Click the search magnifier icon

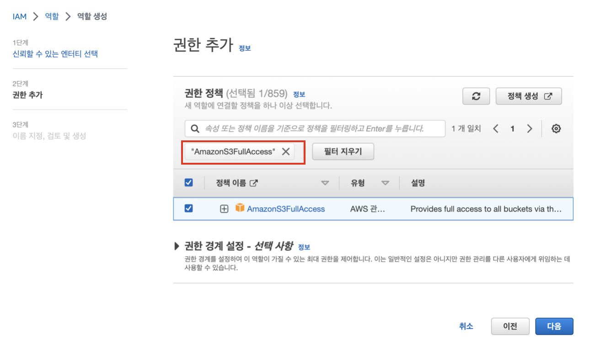(x=194, y=129)
